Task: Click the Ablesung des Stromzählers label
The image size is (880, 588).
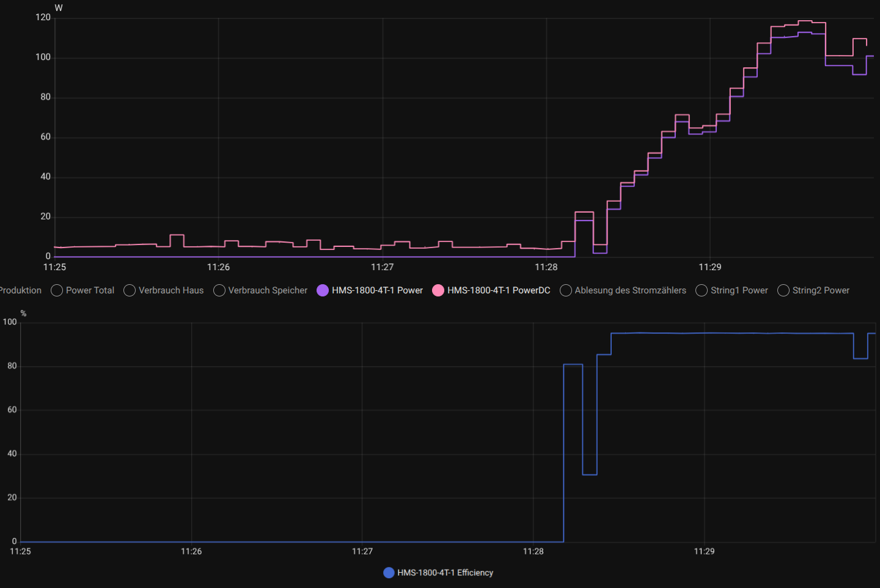Action: [630, 290]
